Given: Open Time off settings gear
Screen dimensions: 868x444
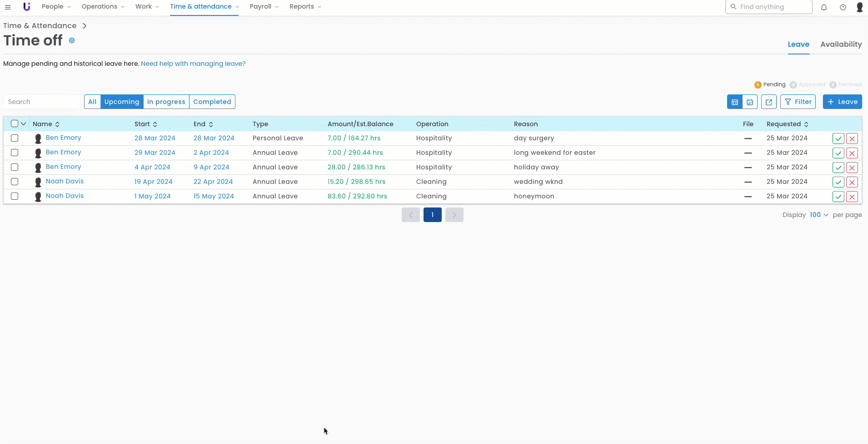Looking at the screenshot, I should (72, 40).
